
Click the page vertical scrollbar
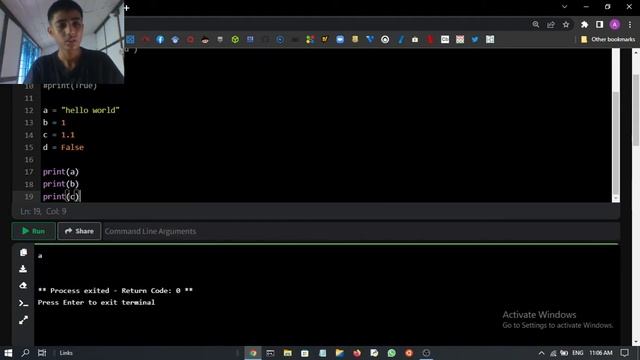coord(636,110)
